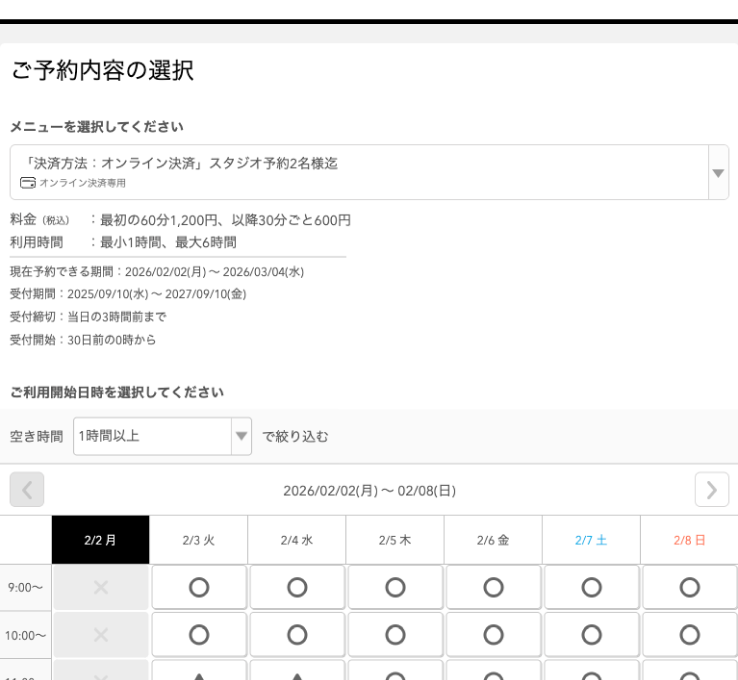
Task: Click the week range 2026/02/02(月)〜02/08(日) text
Action: [x=369, y=490]
